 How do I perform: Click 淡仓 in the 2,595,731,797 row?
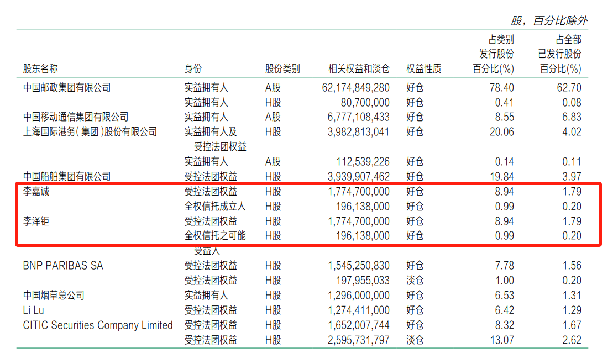coord(415,340)
